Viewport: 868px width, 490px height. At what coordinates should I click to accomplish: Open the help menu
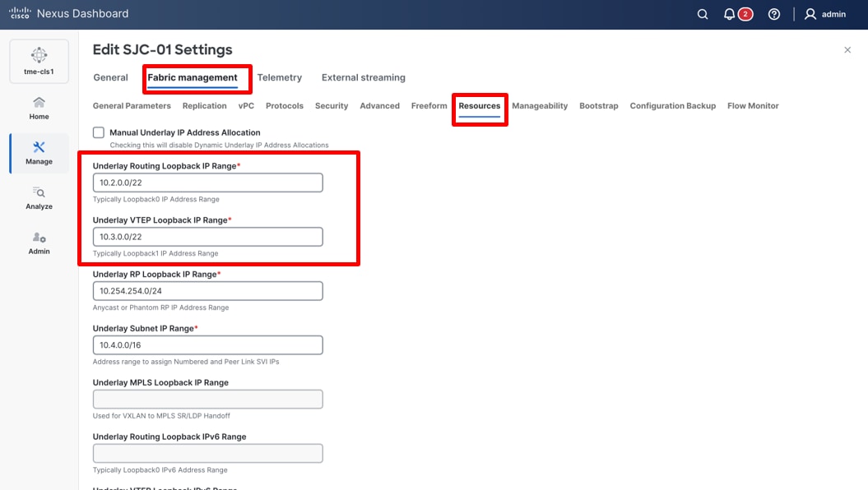pos(773,14)
